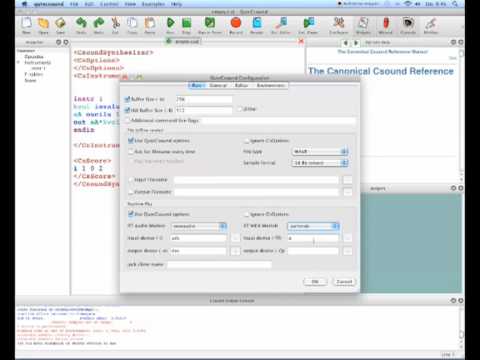Open the File type dropdown

coord(320,152)
